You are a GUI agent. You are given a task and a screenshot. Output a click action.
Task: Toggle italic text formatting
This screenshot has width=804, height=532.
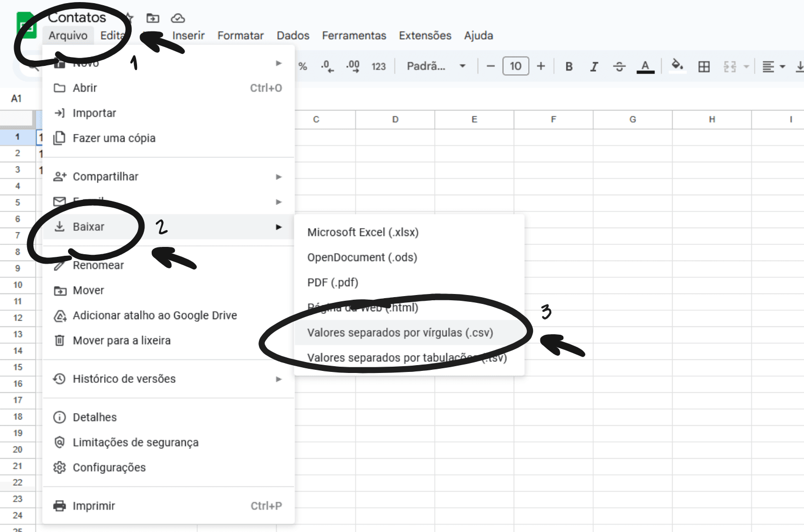click(594, 66)
